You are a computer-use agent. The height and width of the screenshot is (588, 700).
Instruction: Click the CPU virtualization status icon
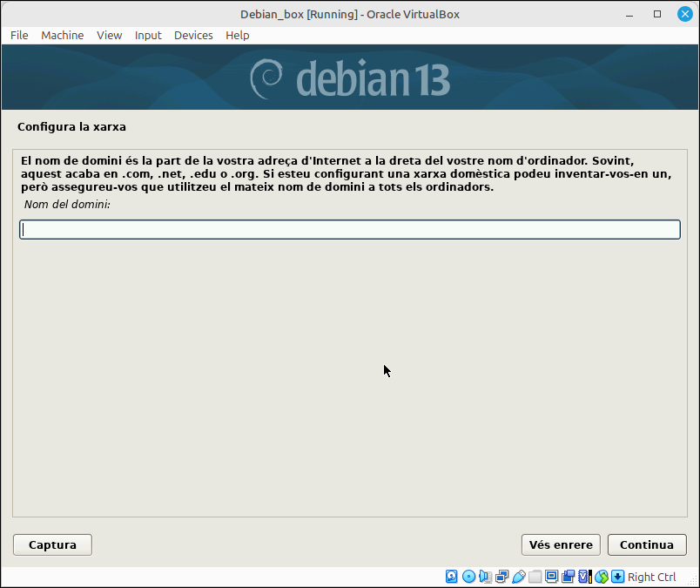click(x=584, y=577)
